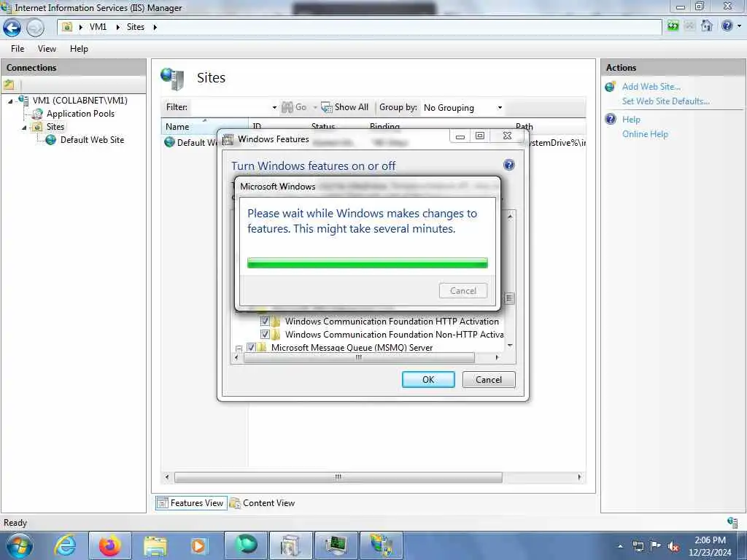The width and height of the screenshot is (747, 560).
Task: Open Windows Media Player from taskbar
Action: [x=198, y=545]
